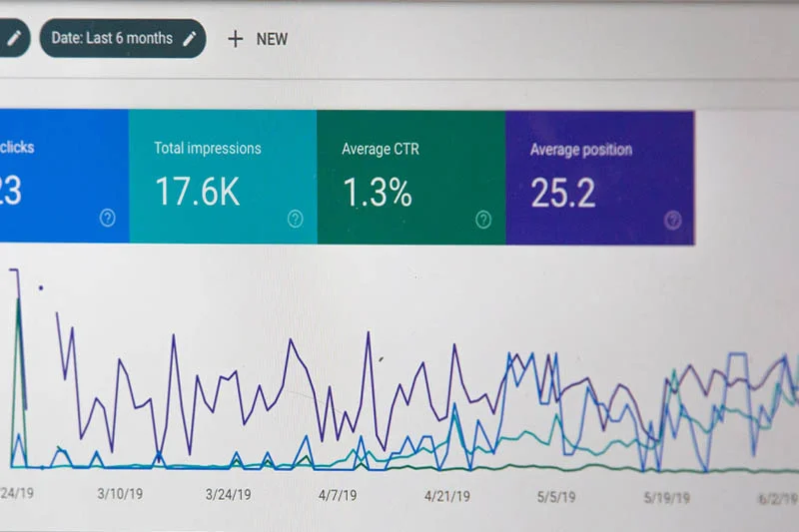Image resolution: width=799 pixels, height=532 pixels.
Task: Click the isolated purple data point dot
Action: pyautogui.click(x=41, y=288)
